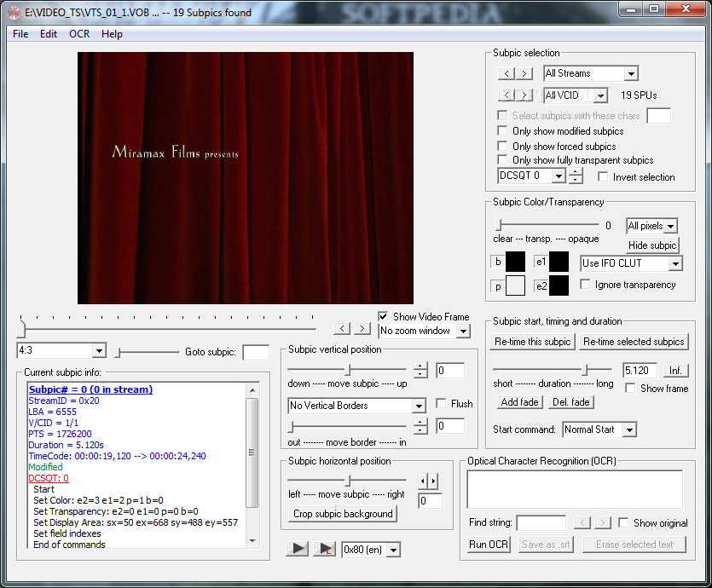Increase vertical move subpic spinner

(420, 366)
